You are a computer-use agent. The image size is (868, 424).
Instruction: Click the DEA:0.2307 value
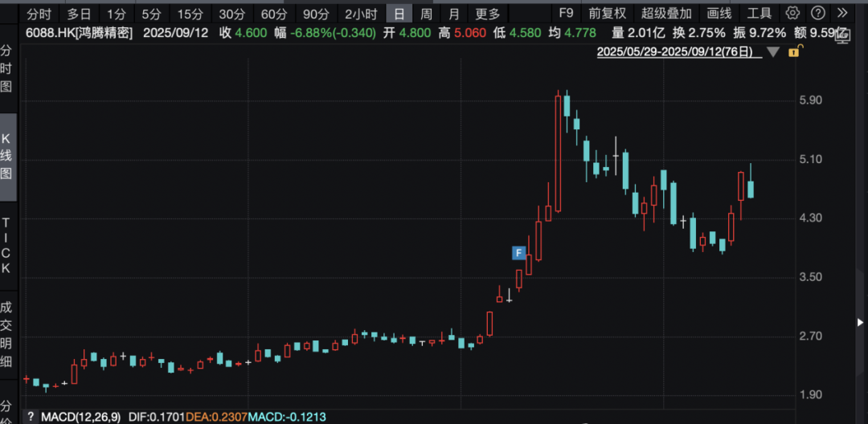click(x=217, y=417)
